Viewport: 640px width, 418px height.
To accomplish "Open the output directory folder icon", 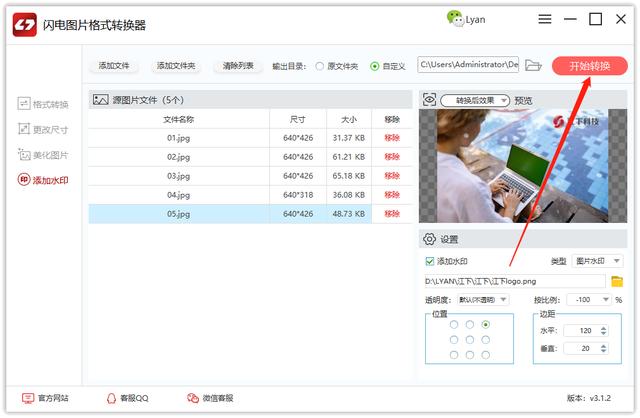I will pos(533,65).
